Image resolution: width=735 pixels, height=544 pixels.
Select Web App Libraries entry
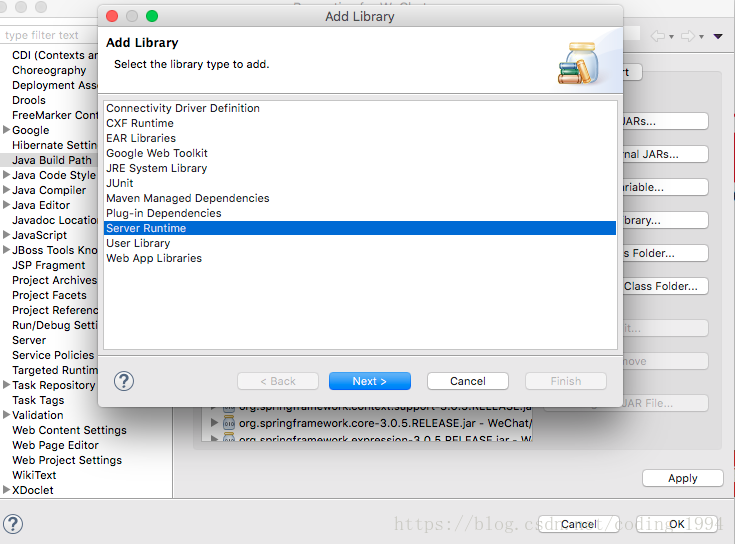coord(360,258)
